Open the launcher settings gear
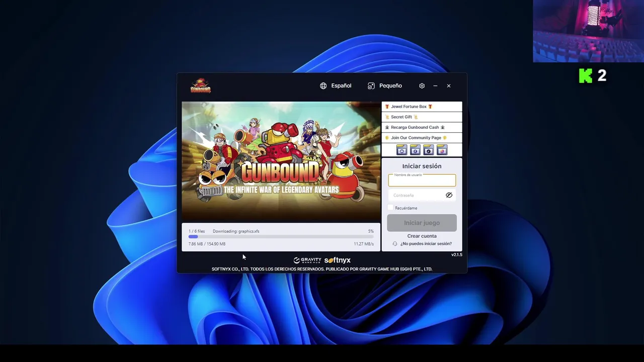Screen dimensions: 644x362 pyautogui.click(x=422, y=86)
